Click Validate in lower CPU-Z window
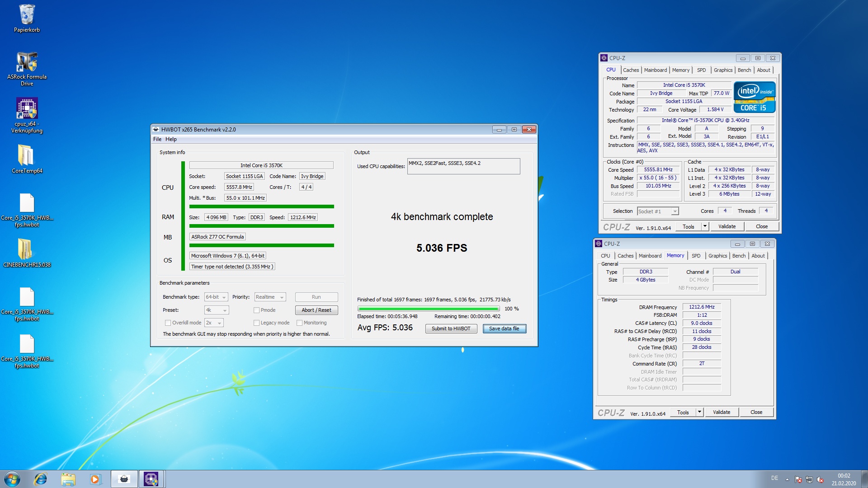 [722, 412]
